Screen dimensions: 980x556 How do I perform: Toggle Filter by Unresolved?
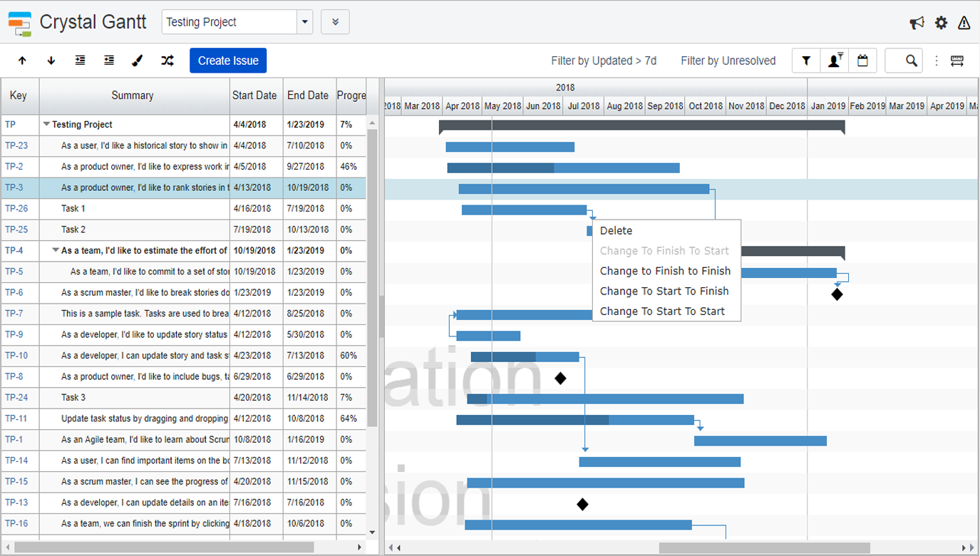coord(728,61)
